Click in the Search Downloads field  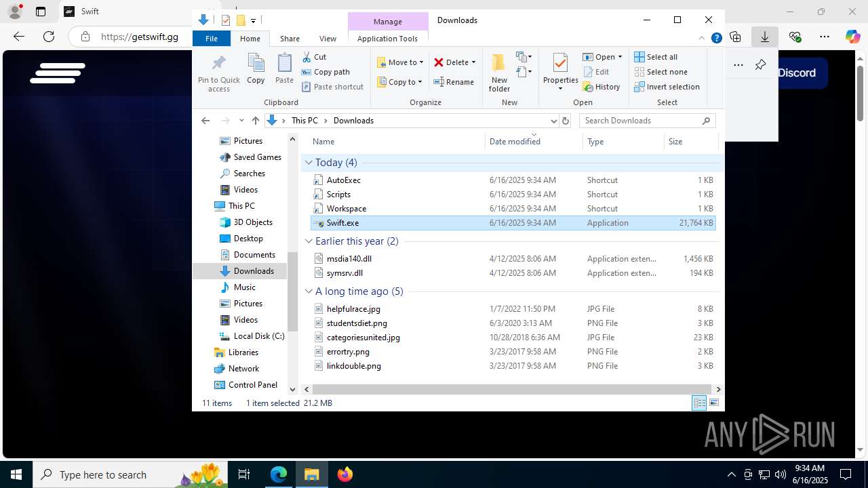click(648, 121)
